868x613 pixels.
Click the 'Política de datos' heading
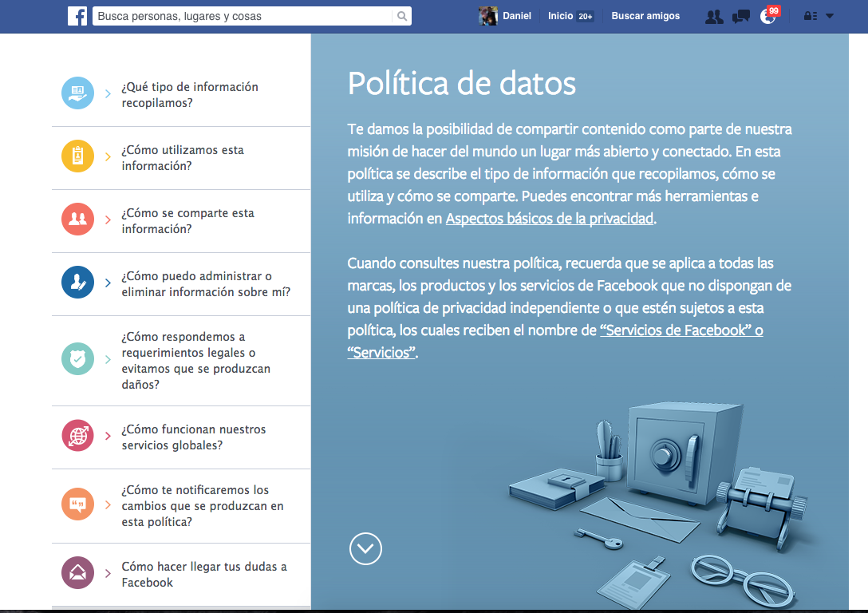click(462, 84)
